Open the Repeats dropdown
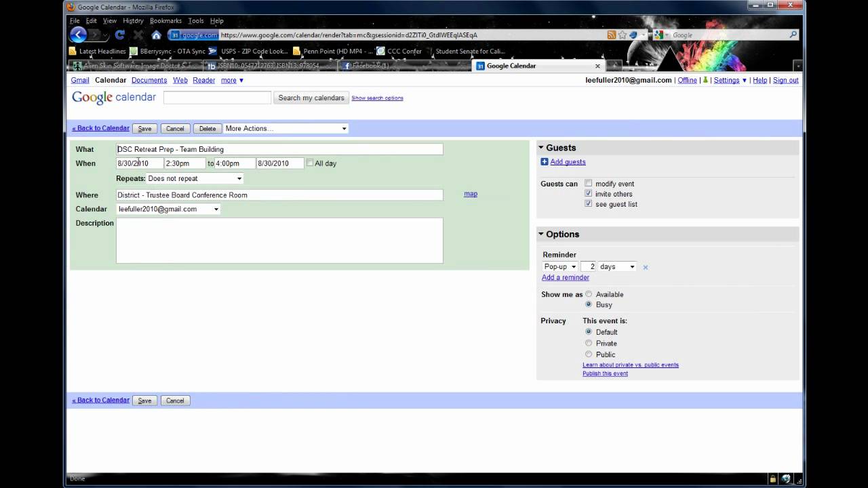Screen dimensions: 868x488 point(195,179)
